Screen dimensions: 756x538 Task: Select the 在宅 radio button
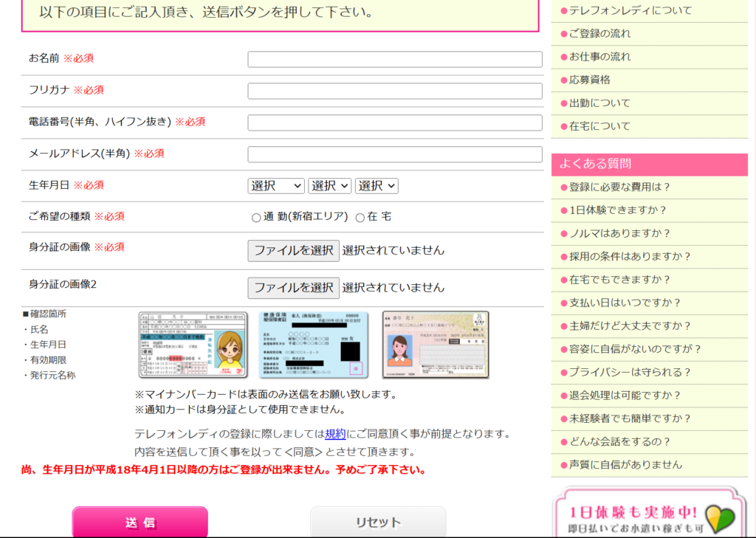click(360, 218)
